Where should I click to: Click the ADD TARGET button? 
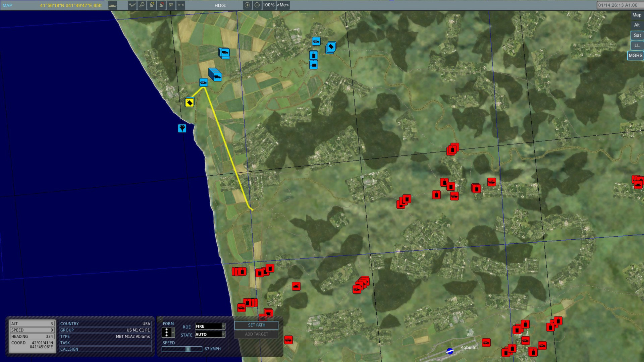(x=256, y=334)
